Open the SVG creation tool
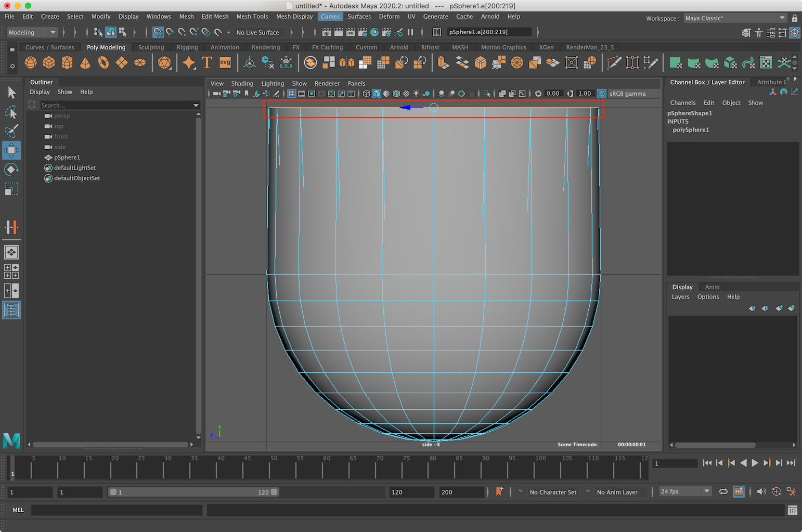Screen dimensions: 802x532 tap(225, 62)
